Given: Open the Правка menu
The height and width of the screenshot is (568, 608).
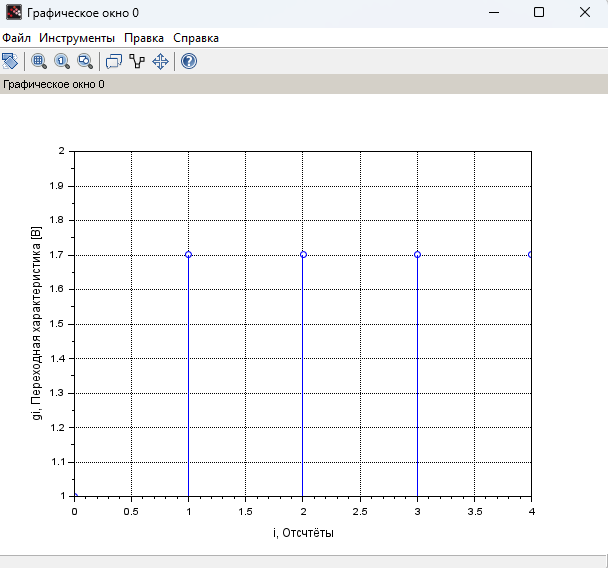Looking at the screenshot, I should coord(144,38).
